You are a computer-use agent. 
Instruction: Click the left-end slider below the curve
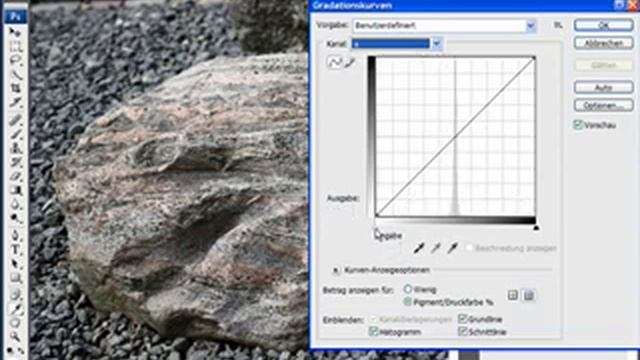point(376,228)
